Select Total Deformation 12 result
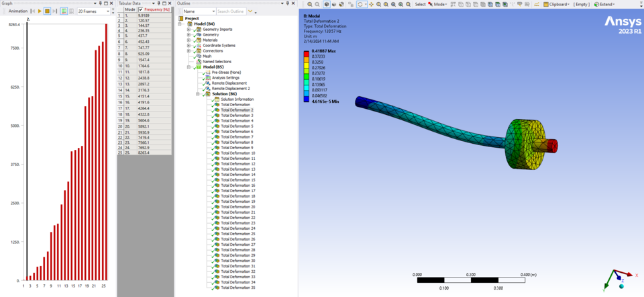The width and height of the screenshot is (644, 297). (x=237, y=164)
